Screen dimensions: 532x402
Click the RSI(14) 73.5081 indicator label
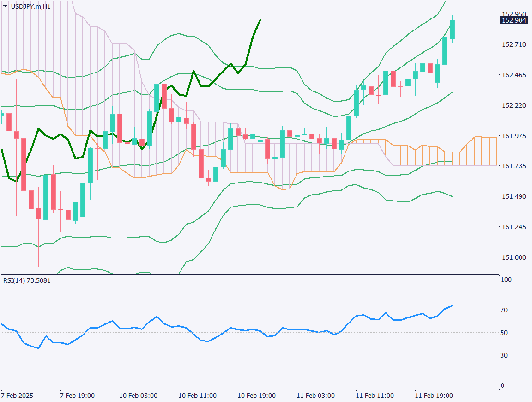27,280
